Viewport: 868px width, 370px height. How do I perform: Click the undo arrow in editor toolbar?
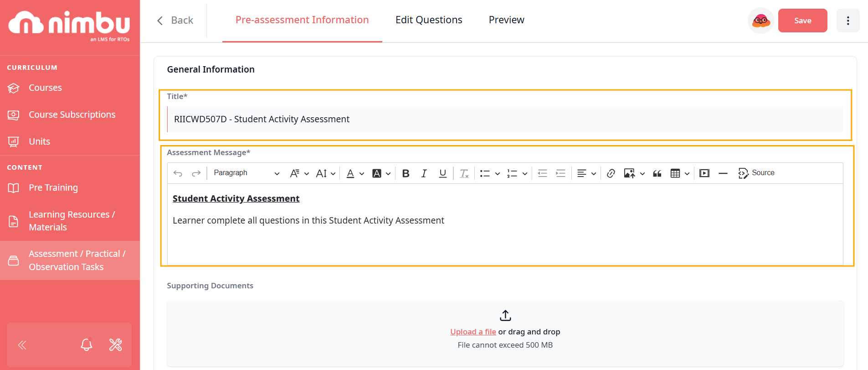pos(178,173)
